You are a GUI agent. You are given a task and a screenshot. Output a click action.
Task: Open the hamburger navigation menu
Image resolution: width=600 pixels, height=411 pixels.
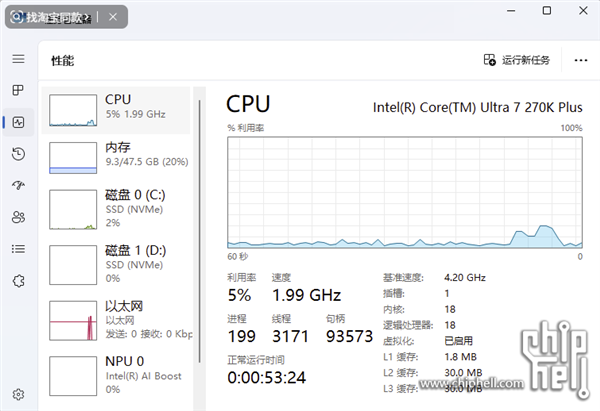pos(18,60)
